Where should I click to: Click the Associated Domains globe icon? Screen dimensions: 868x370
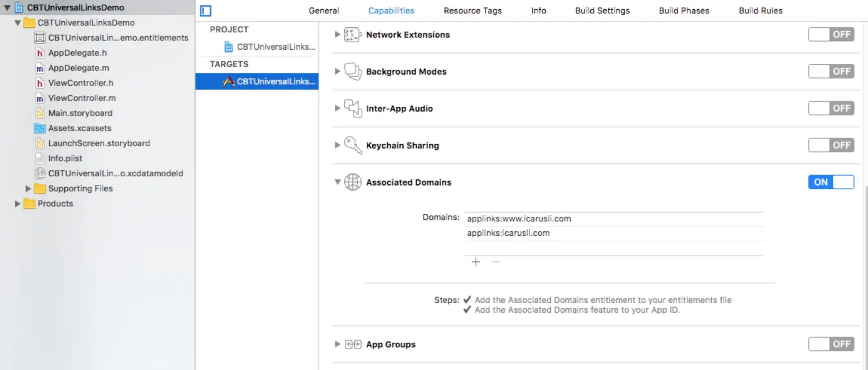pyautogui.click(x=353, y=182)
